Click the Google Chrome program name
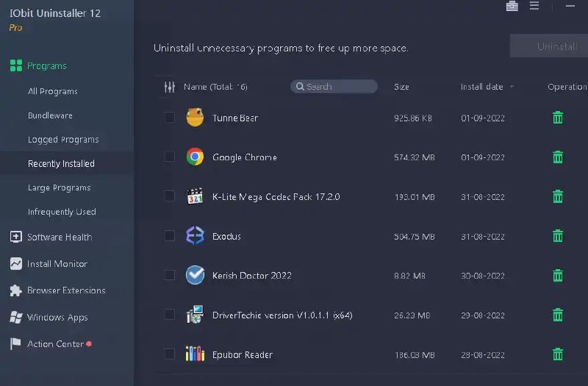Image resolution: width=588 pixels, height=386 pixels. (x=245, y=157)
